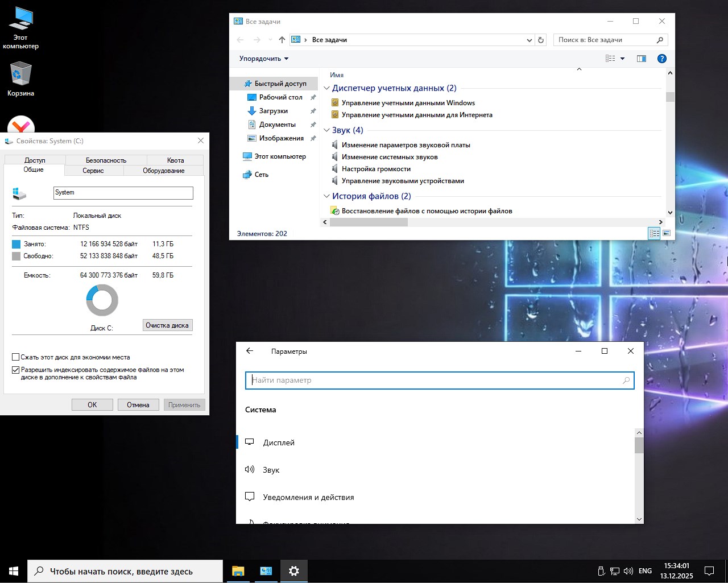Enable Сжать этот диск для экономии места
Screen dimensions: 728x583
[x=16, y=357]
